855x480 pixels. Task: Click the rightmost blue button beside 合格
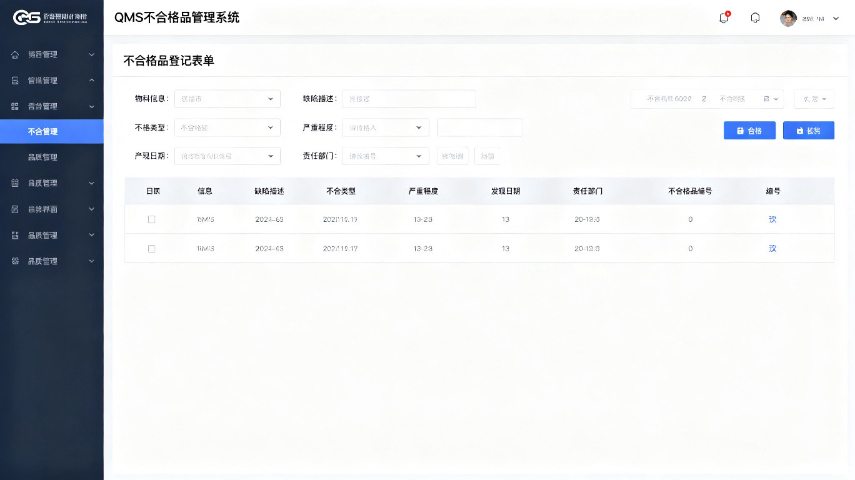click(x=809, y=130)
